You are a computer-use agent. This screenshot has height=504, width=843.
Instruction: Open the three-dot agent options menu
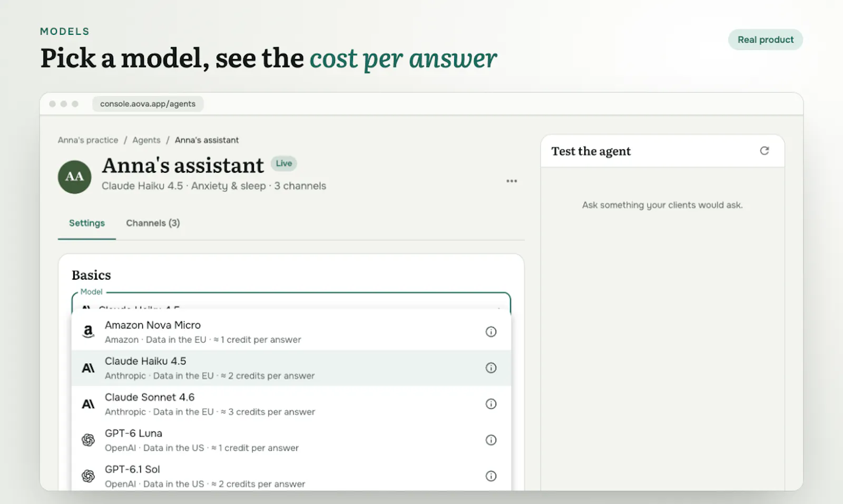pos(512,181)
